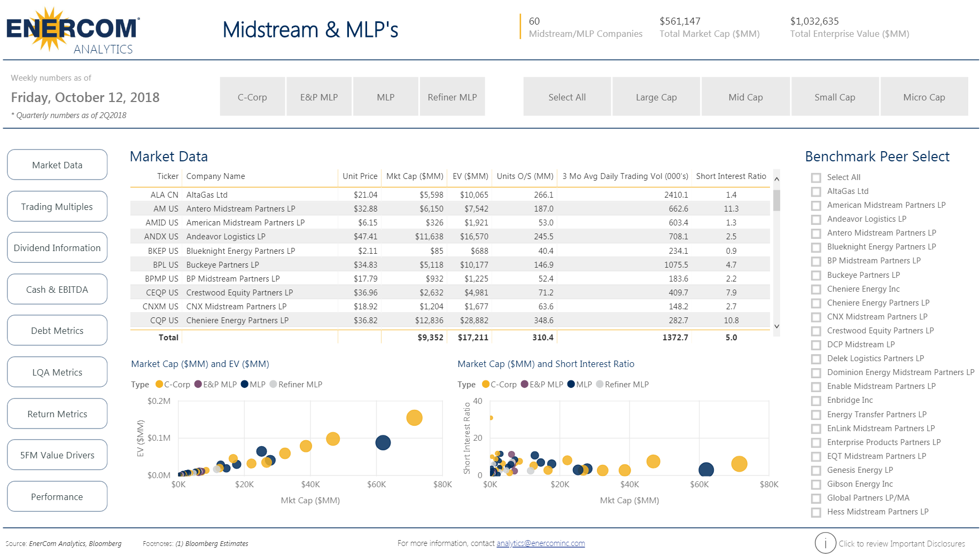
Task: Click the C-Corp legend dot in EV chart
Action: pos(159,384)
